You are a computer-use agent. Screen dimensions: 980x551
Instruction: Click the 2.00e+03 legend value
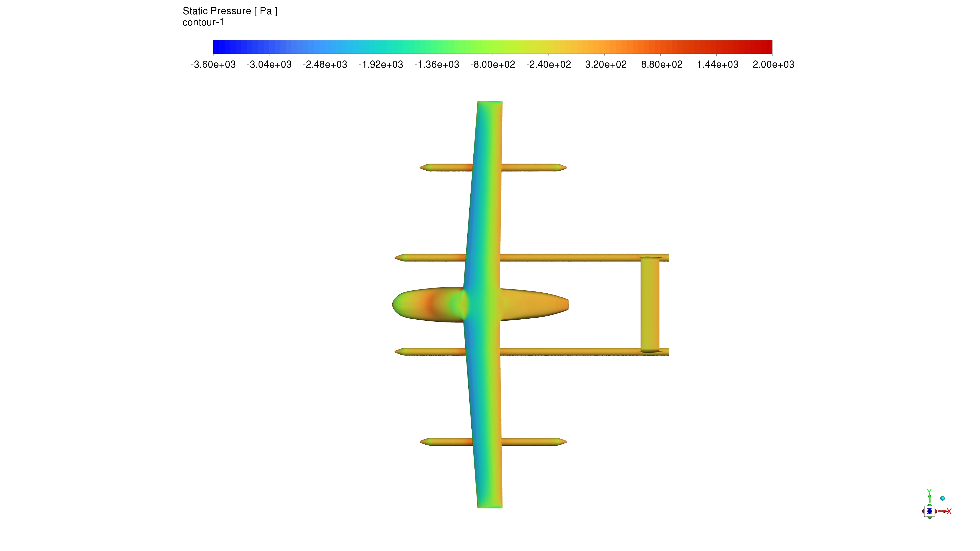coord(774,65)
